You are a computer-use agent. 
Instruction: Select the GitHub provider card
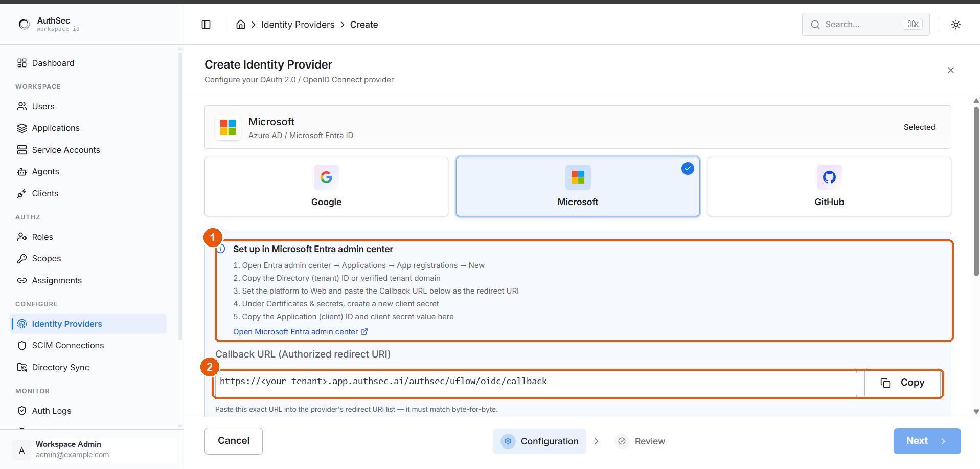(829, 186)
